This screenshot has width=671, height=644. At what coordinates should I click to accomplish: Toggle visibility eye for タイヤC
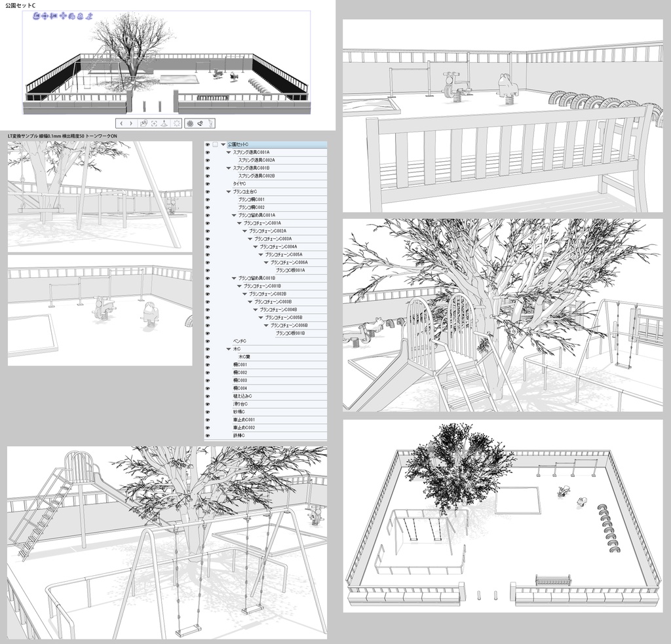point(208,184)
